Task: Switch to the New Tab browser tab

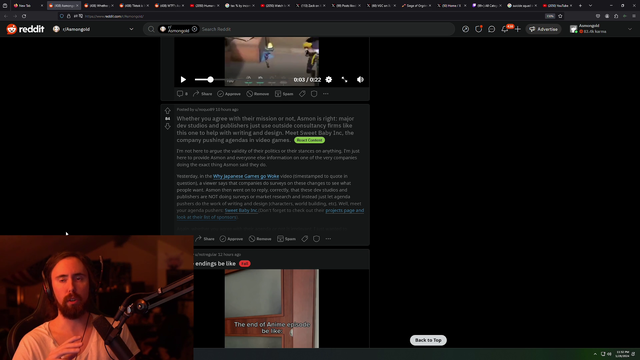Action: click(27, 6)
